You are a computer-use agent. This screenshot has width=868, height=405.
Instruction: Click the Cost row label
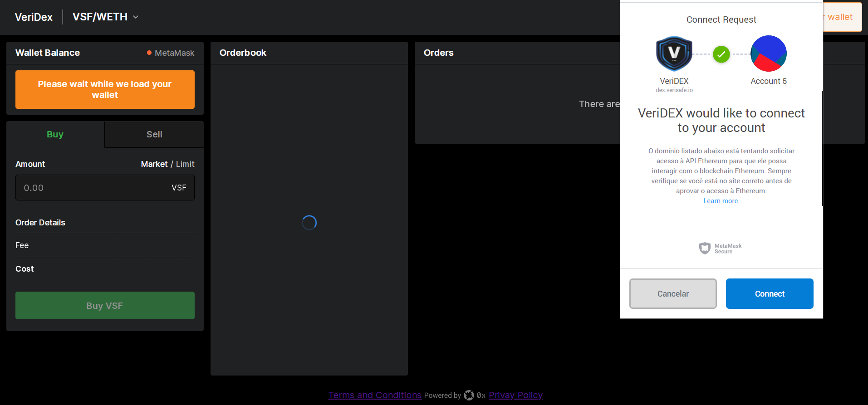coord(25,269)
